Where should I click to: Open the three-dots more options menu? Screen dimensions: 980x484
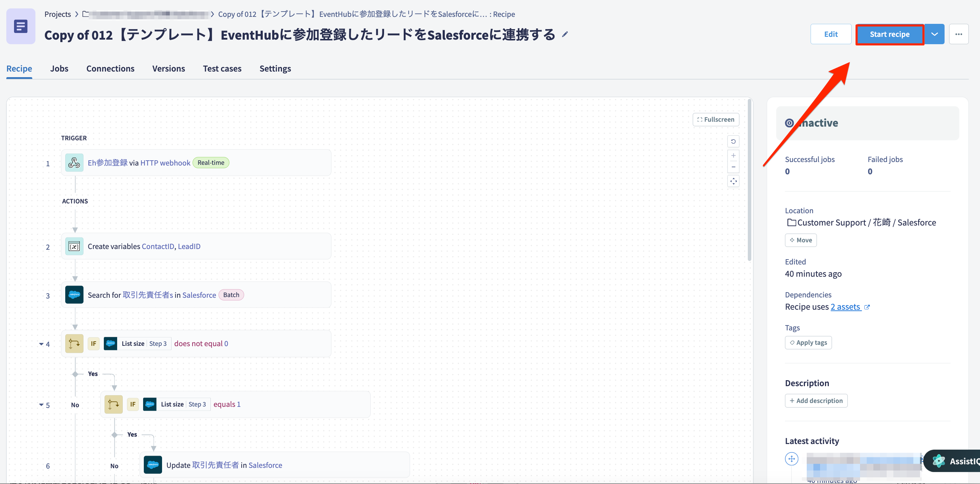point(959,34)
